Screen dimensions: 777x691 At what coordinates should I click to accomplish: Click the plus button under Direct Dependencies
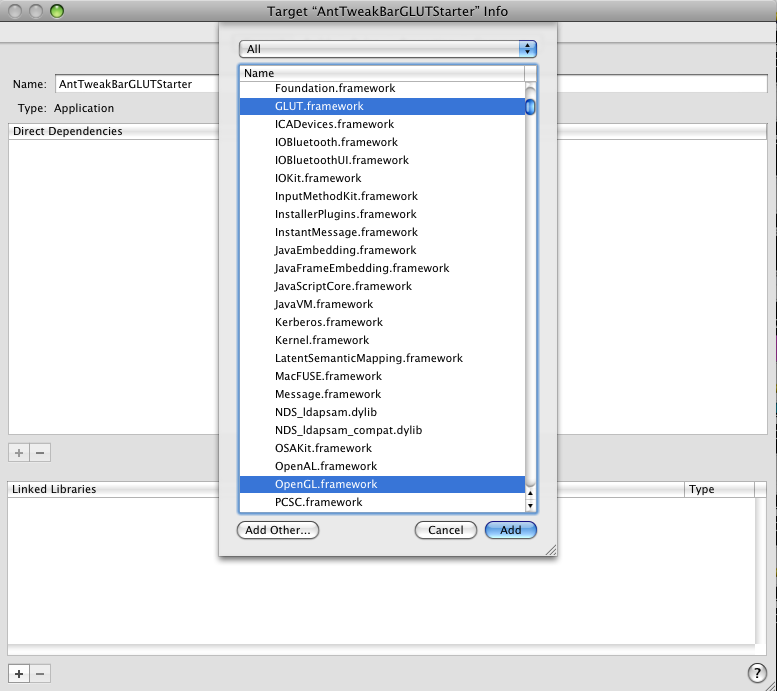pyautogui.click(x=18, y=452)
